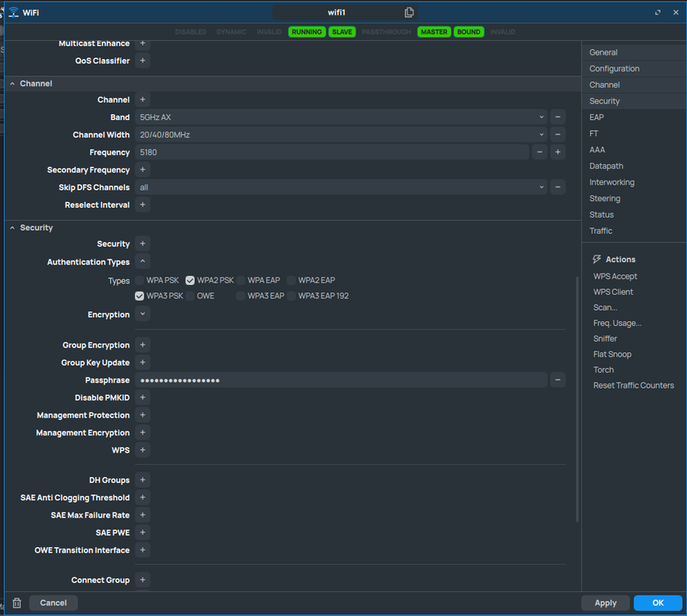Click the plus icon beside QoS Classifier
Image resolution: width=687 pixels, height=616 pixels.
pyautogui.click(x=142, y=61)
